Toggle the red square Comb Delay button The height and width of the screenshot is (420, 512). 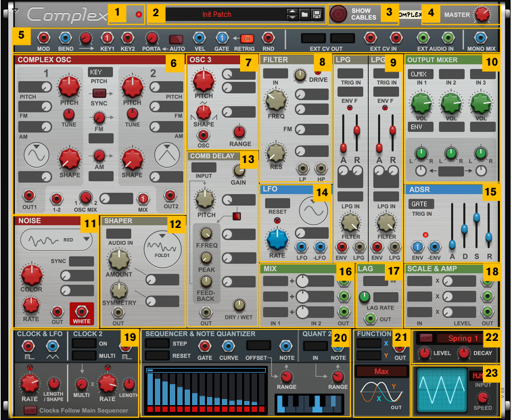[237, 216]
